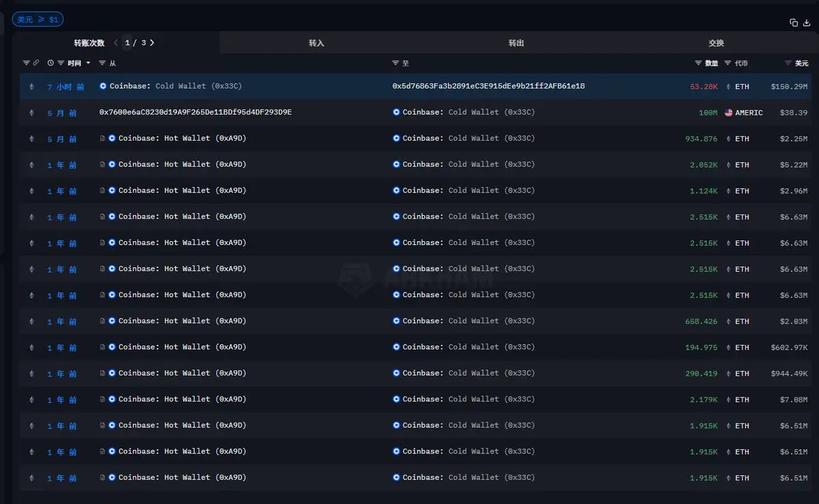819x504 pixels.
Task: Switch to the 转入 tab
Action: [316, 43]
